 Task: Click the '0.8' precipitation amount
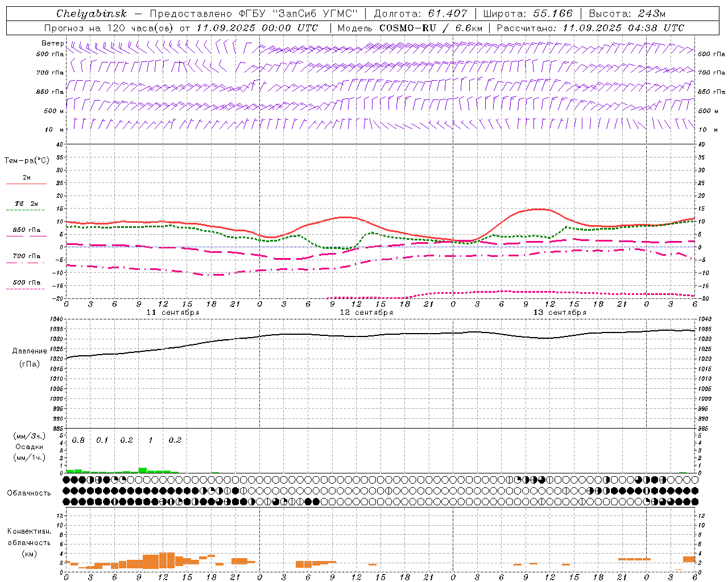(x=78, y=440)
